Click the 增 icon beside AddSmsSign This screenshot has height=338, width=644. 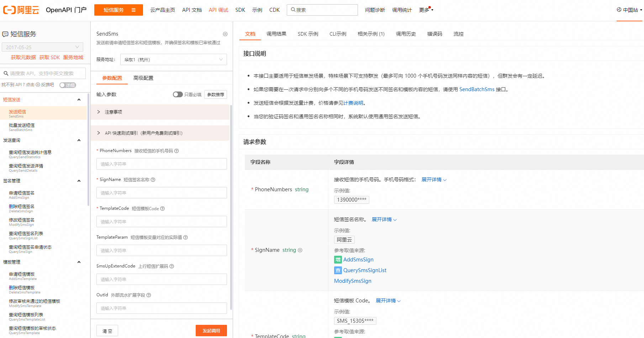pos(338,260)
